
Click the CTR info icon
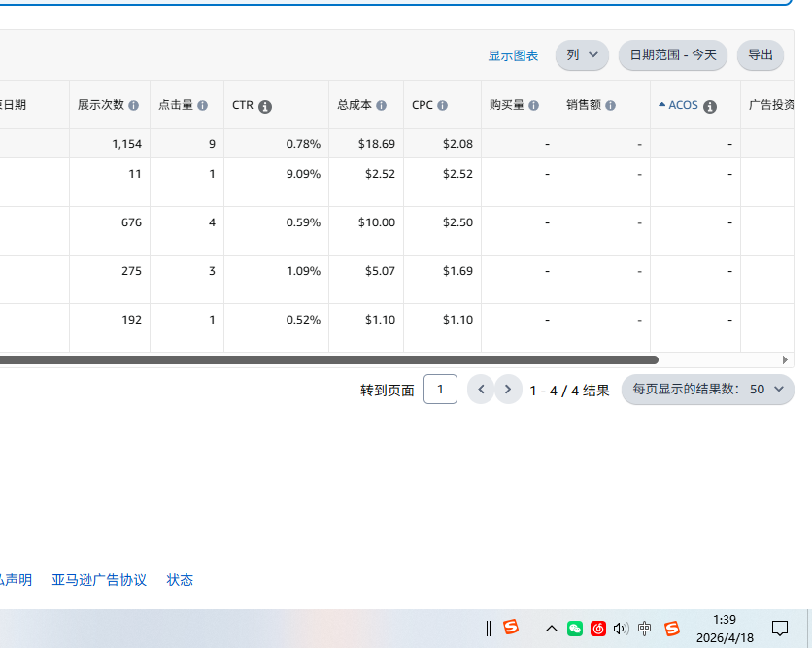point(265,107)
